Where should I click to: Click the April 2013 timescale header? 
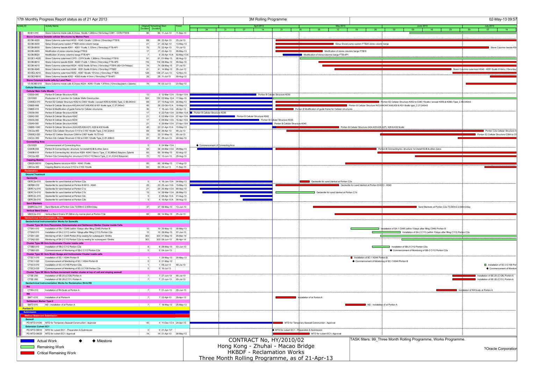(259, 26)
